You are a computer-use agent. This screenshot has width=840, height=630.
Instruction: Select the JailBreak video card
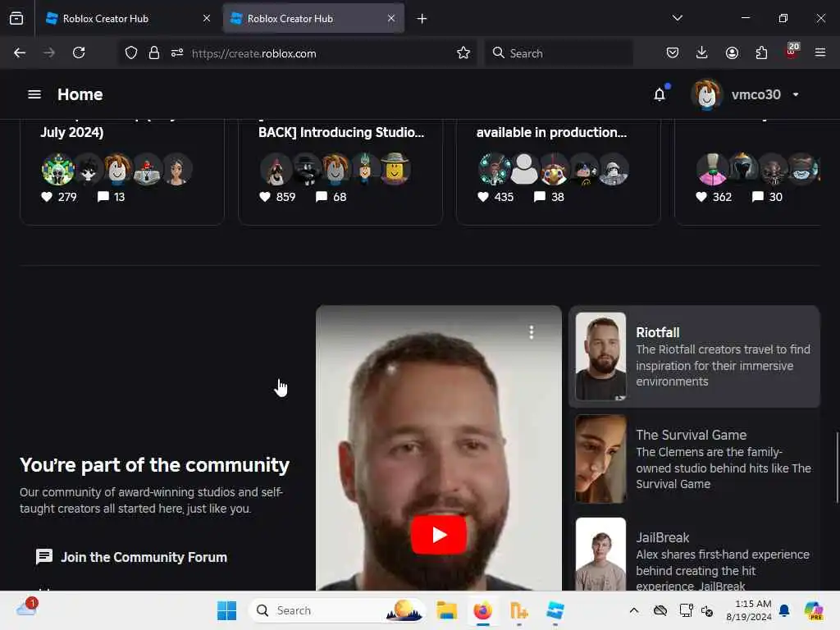pos(694,554)
